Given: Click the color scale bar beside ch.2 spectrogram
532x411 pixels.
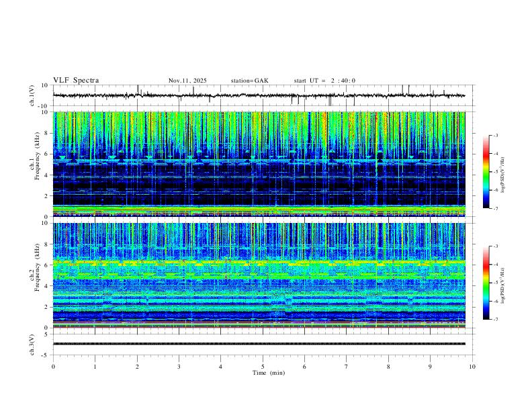Looking at the screenshot, I should click(x=486, y=283).
